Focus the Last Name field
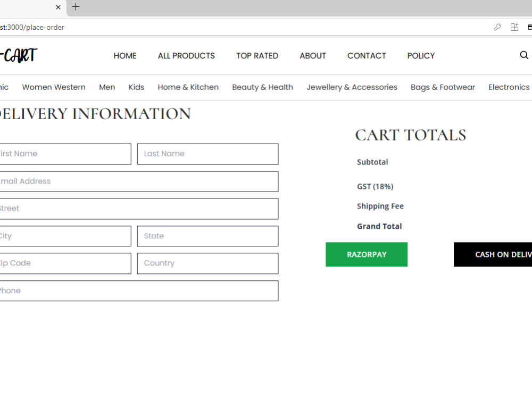Viewport: 532px width, 399px height. (x=207, y=154)
